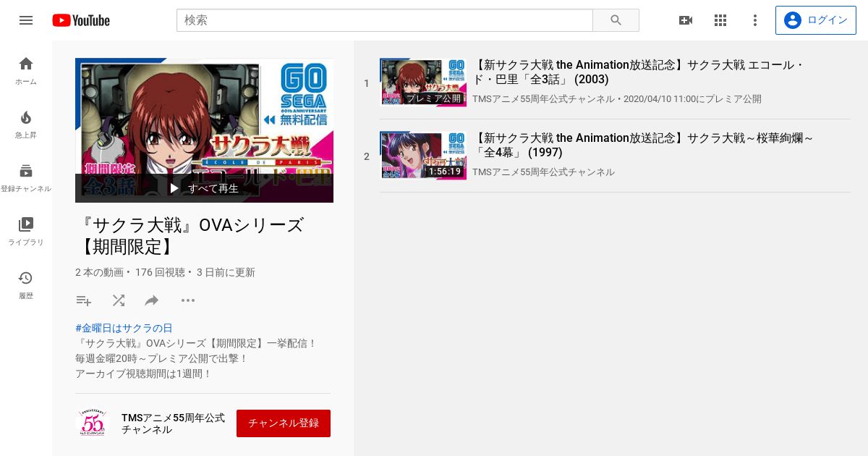Viewport: 868px width, 456px height.
Task: Open the 桜華絢爛「全4幕」video title
Action: 643,145
